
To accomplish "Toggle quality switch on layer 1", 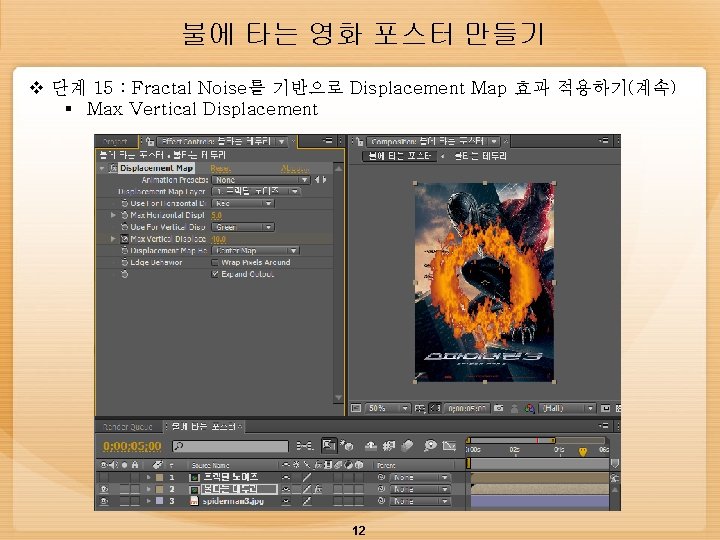I will [306, 478].
